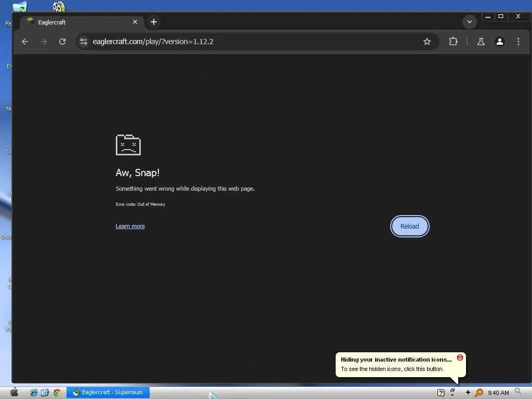Open a new tab with plus button

[154, 22]
